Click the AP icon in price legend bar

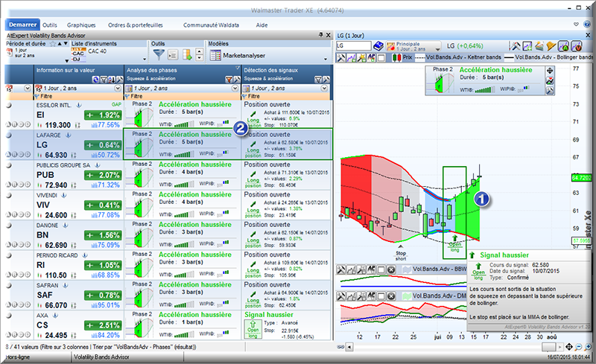click(371, 58)
